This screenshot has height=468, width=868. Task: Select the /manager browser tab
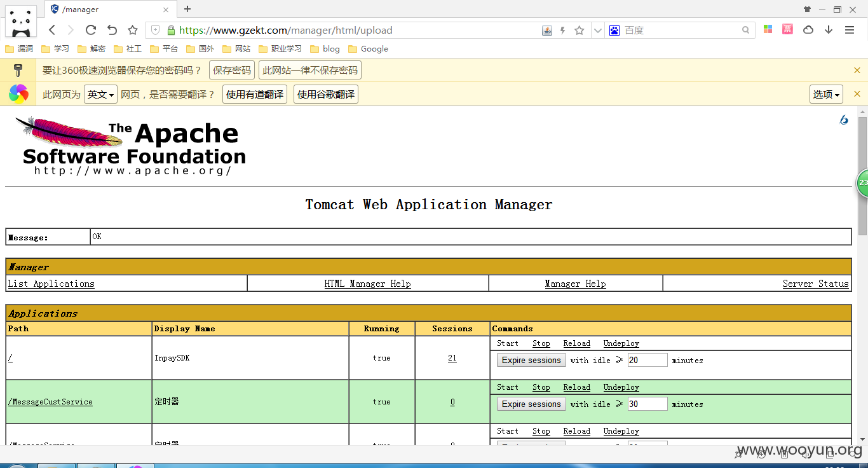click(x=111, y=10)
